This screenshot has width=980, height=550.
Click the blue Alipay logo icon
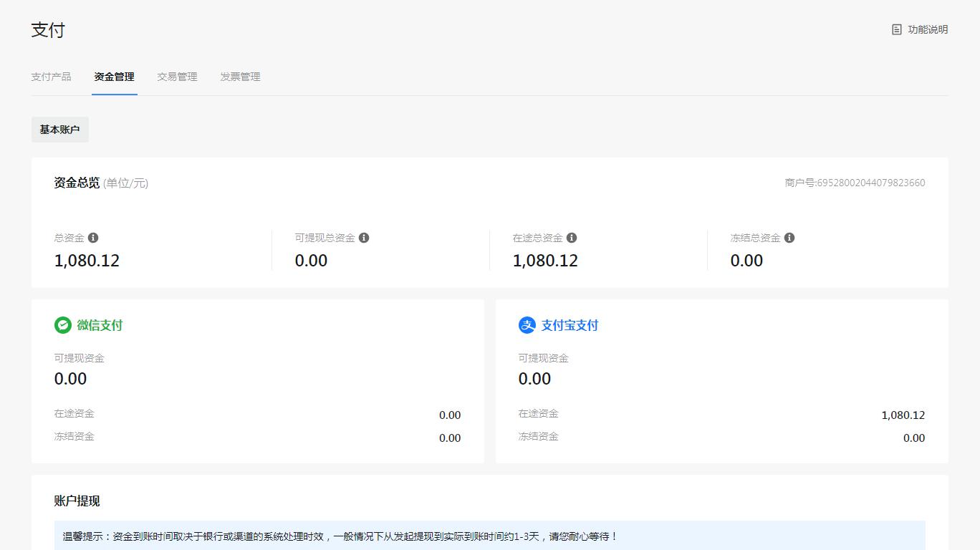527,325
